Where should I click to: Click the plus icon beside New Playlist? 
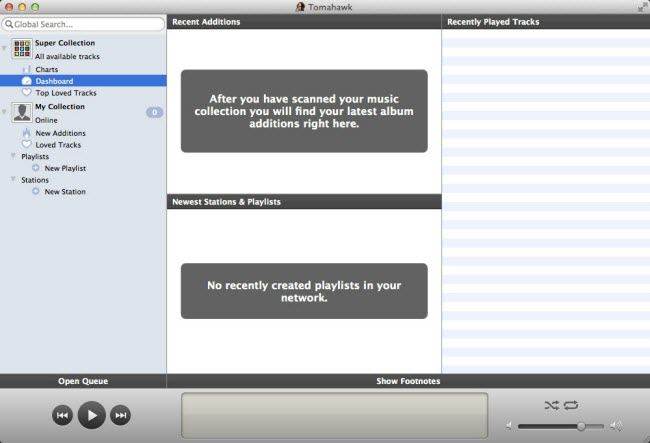(x=36, y=168)
